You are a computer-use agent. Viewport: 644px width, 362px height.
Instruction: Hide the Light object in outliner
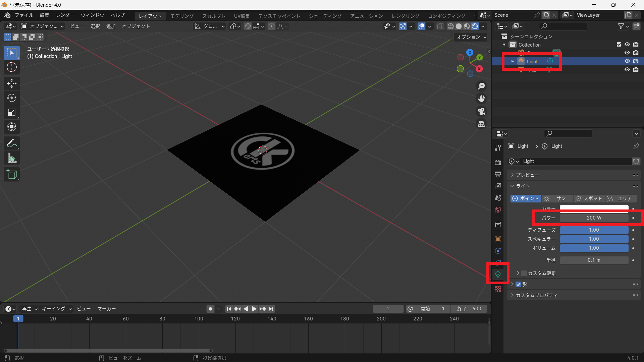tap(627, 61)
